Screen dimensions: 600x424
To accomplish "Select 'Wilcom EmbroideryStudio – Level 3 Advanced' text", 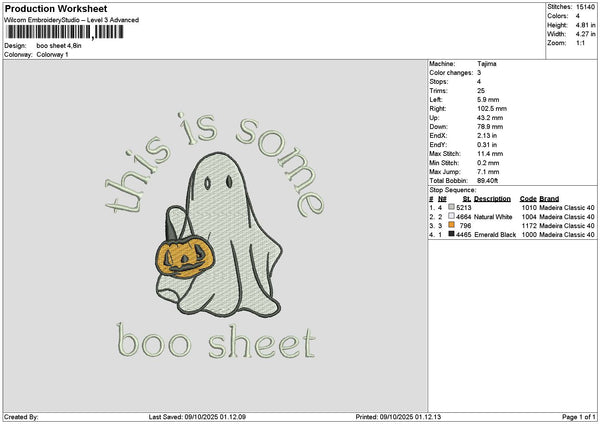I will 72,20.
